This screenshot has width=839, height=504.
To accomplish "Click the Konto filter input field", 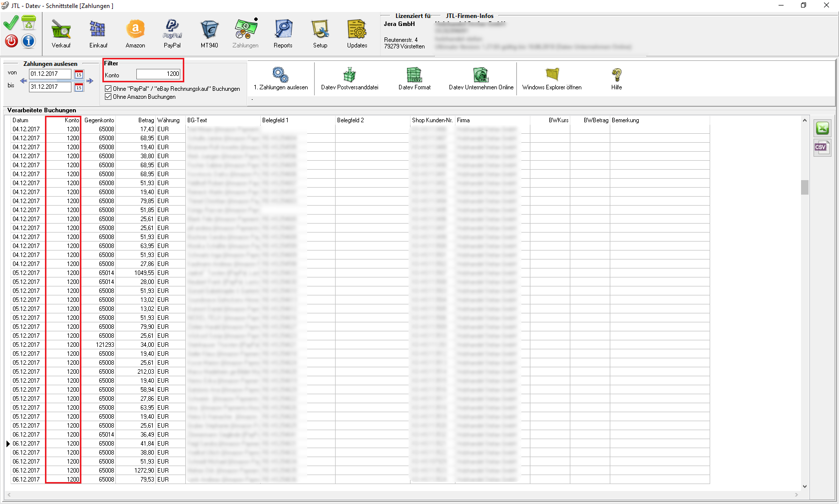I will tap(158, 74).
